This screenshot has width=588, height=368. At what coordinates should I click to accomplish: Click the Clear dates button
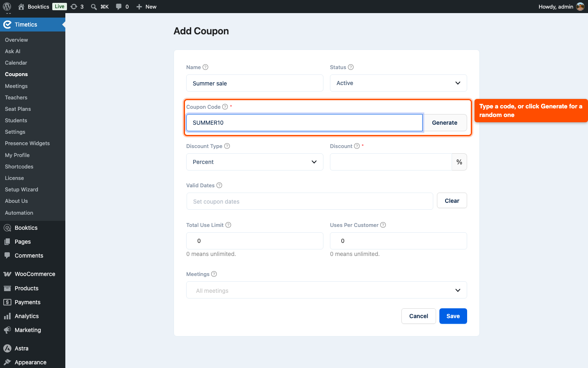coord(452,201)
